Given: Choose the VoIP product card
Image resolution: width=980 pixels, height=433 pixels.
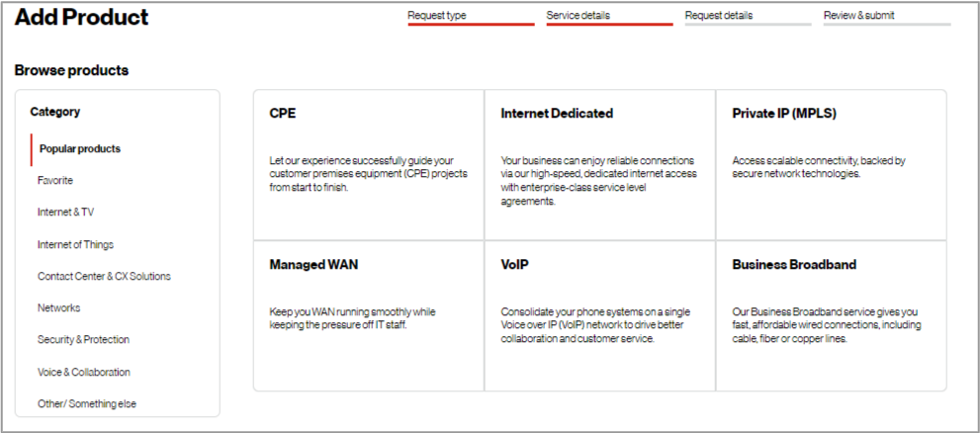Looking at the screenshot, I should click(x=599, y=314).
